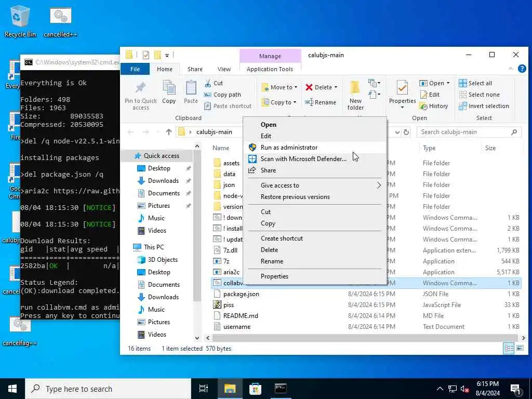
Task: Sort by Type column header
Action: (450, 148)
